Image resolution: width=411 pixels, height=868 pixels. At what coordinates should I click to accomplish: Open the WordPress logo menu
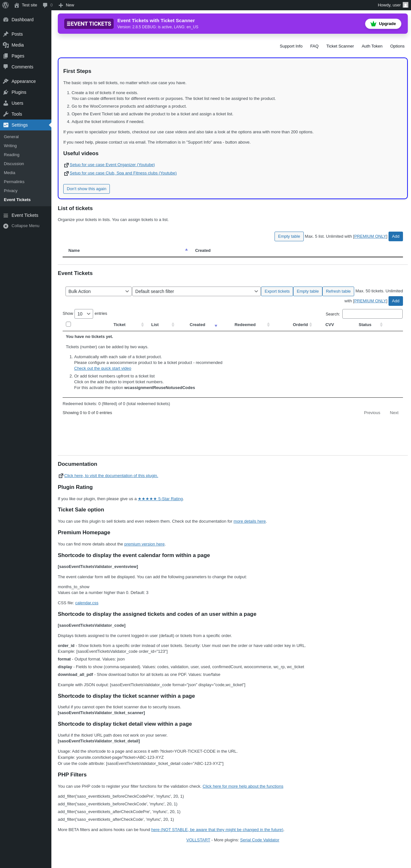pyautogui.click(x=5, y=5)
